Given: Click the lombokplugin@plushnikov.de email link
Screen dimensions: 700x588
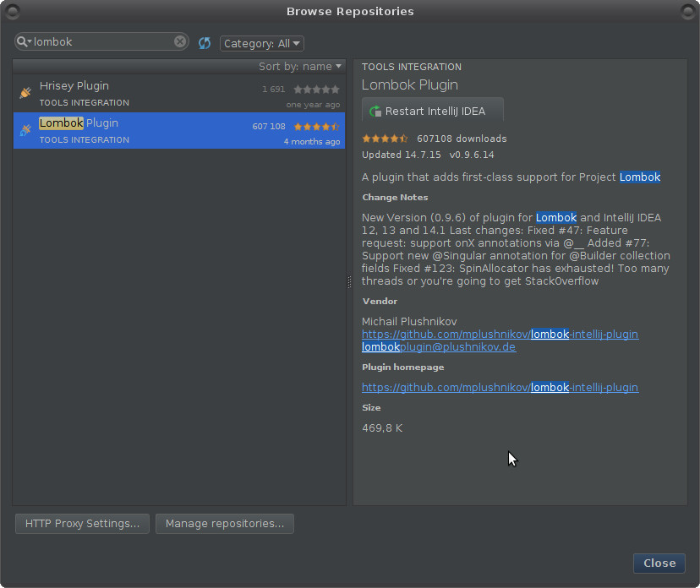Looking at the screenshot, I should click(x=439, y=346).
